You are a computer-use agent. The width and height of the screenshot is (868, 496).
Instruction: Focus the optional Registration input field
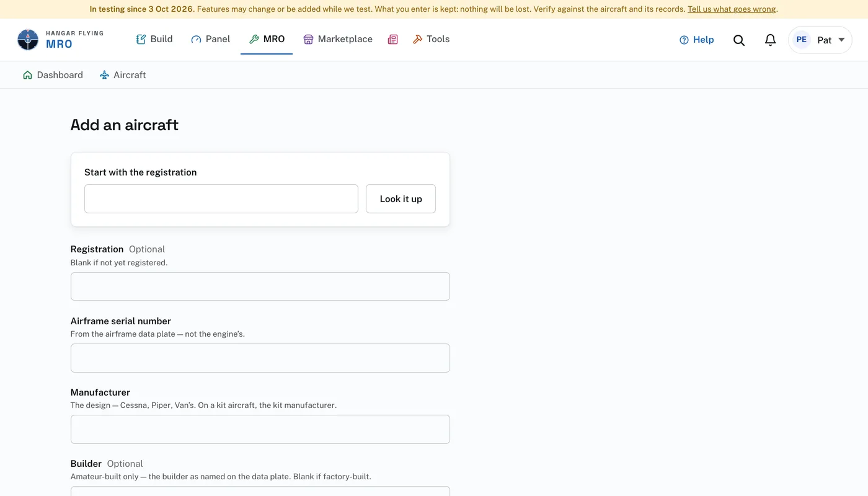(x=260, y=286)
